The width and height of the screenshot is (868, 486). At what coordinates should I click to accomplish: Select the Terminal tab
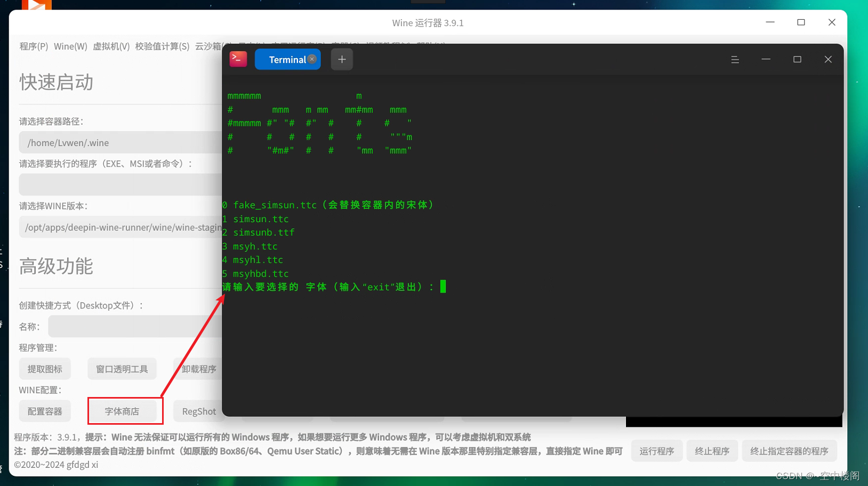(x=287, y=59)
